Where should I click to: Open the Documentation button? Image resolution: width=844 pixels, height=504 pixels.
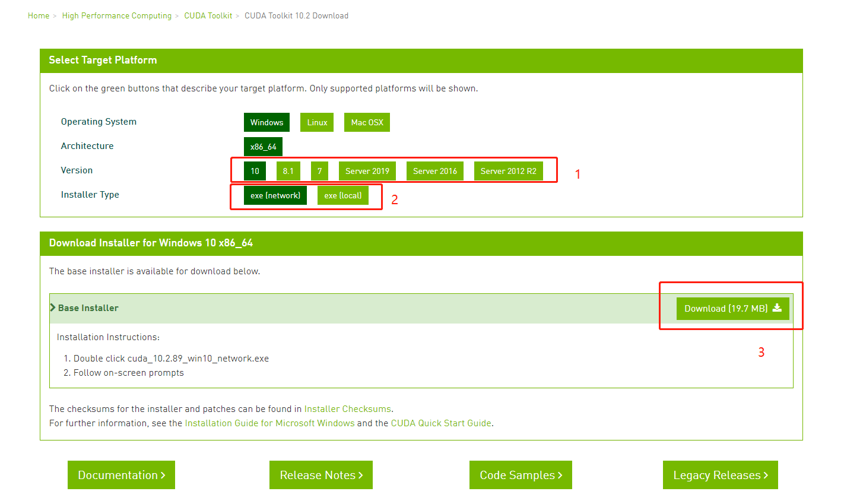click(x=121, y=475)
